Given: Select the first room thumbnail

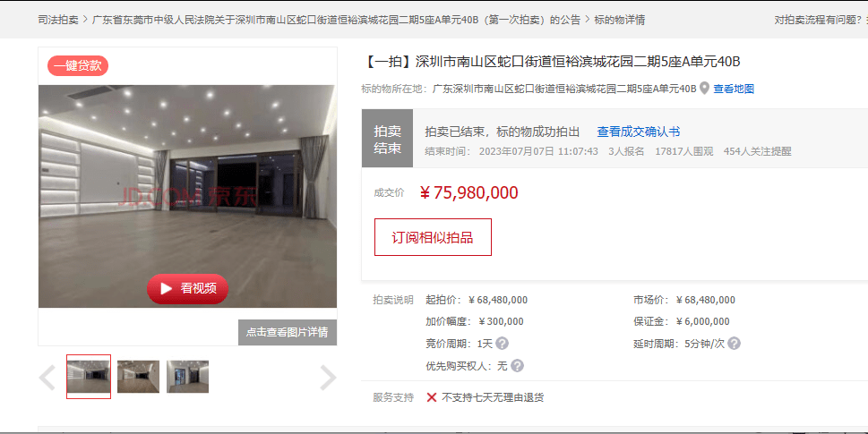Looking at the screenshot, I should [x=89, y=377].
